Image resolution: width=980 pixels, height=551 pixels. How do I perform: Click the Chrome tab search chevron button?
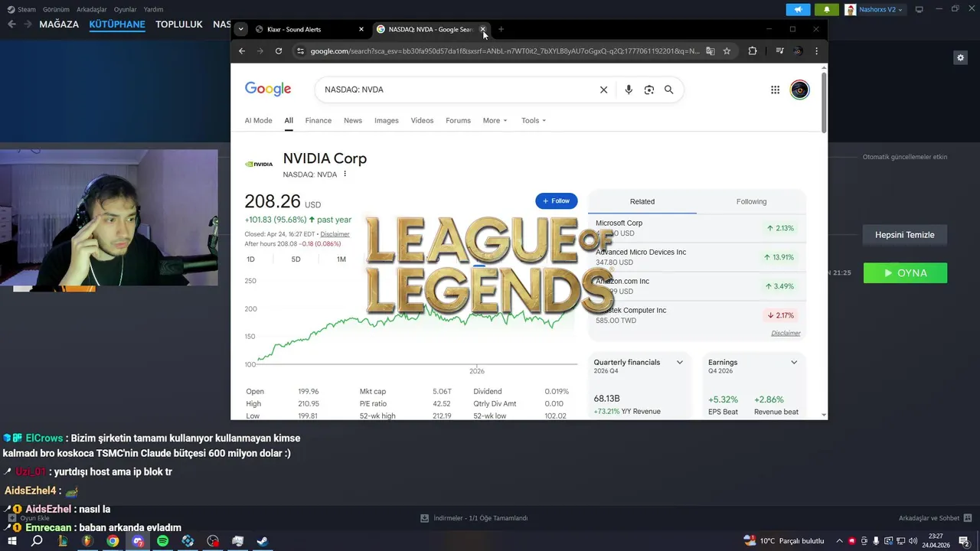241,29
